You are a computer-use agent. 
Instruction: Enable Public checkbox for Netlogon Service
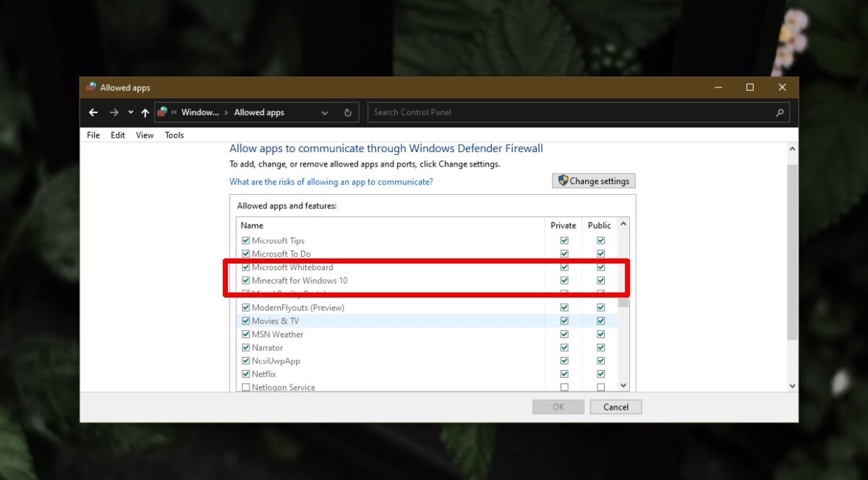(600, 387)
